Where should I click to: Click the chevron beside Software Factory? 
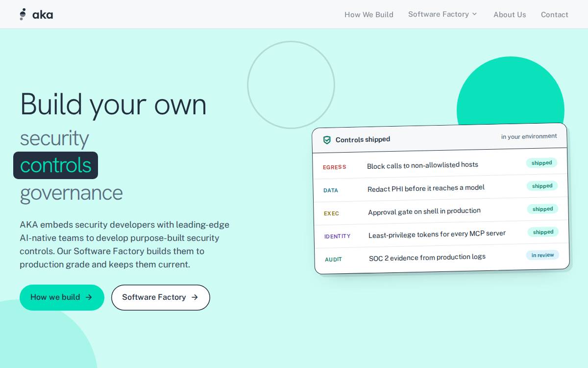(x=474, y=14)
